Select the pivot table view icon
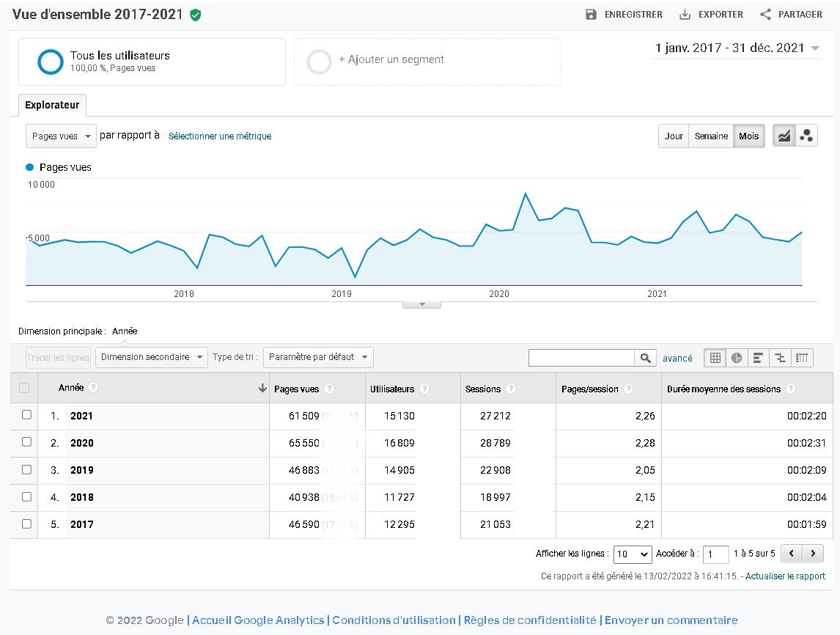The width and height of the screenshot is (840, 635). [802, 357]
